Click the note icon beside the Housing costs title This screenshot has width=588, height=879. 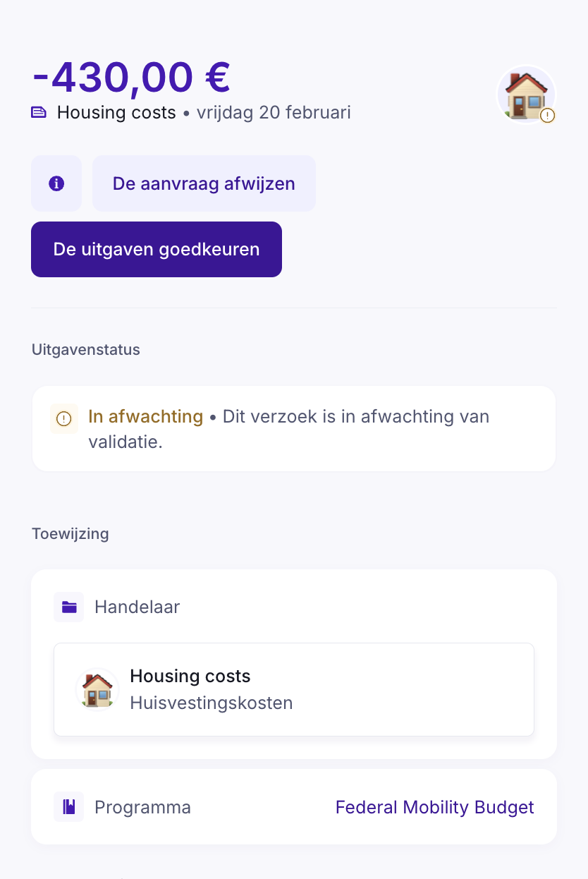pyautogui.click(x=39, y=112)
